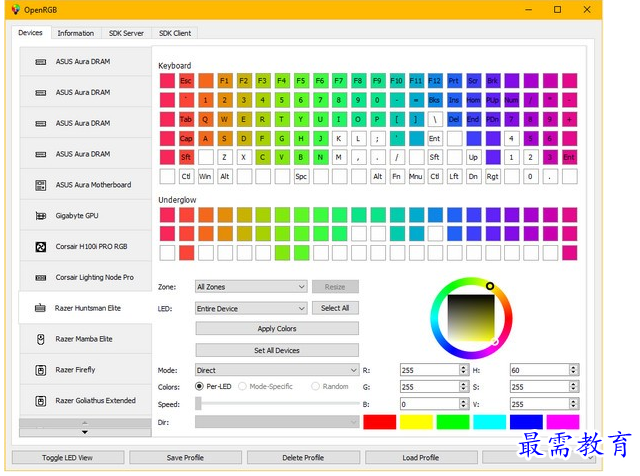The height and width of the screenshot is (476, 640).
Task: Click the Speed slider handle
Action: (x=198, y=404)
